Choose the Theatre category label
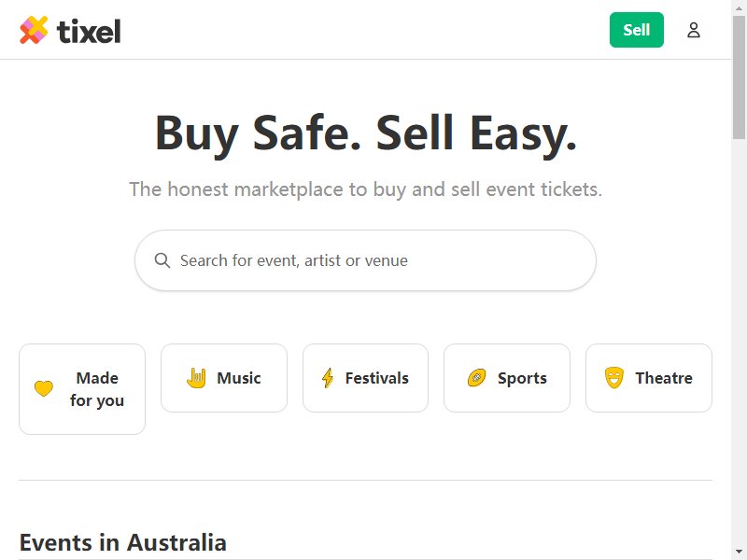Image resolution: width=747 pixels, height=560 pixels. pos(664,378)
